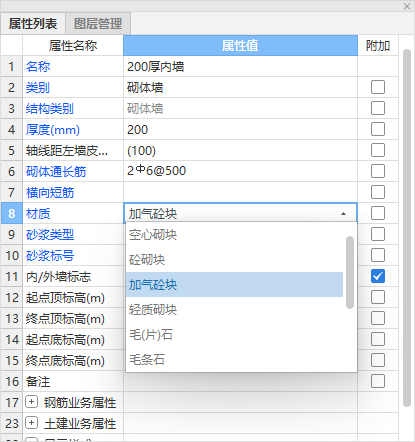415x442 pixels.
Task: Tick the 附加 checkbox for 备注
Action: click(x=378, y=381)
